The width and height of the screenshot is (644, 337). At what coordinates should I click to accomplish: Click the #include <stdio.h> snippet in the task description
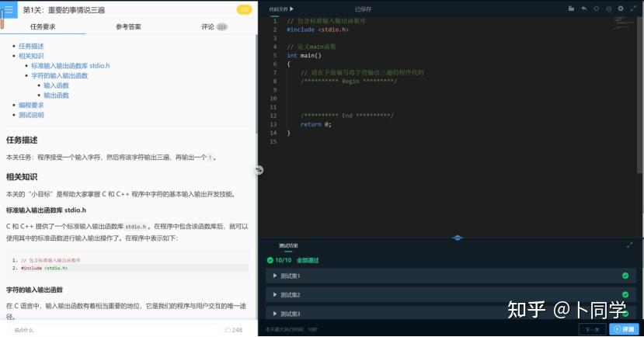pyautogui.click(x=44, y=268)
